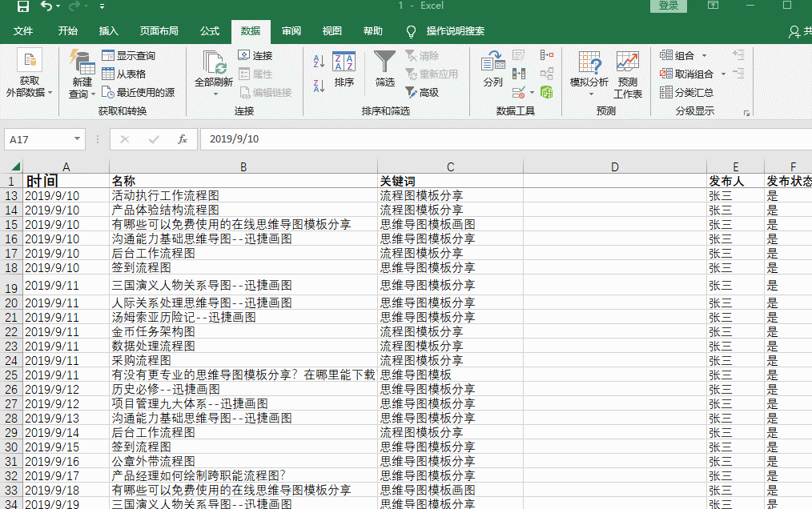
Task: Expand the Undo history dropdown arrow
Action: pos(58,6)
